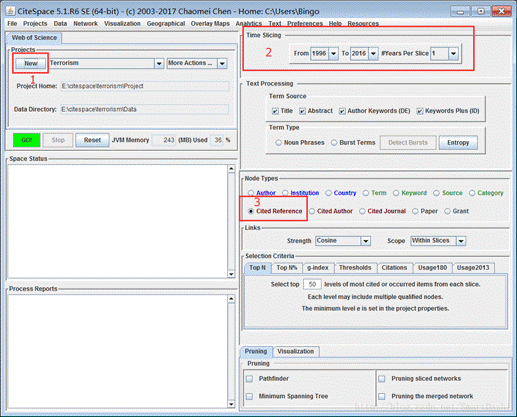Open the Network menu
Viewport: 517px width, 417px height.
coord(86,24)
